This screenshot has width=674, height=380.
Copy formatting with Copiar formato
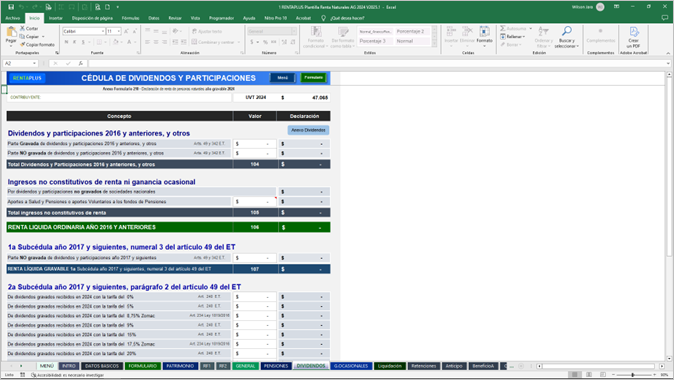pyautogui.click(x=37, y=44)
